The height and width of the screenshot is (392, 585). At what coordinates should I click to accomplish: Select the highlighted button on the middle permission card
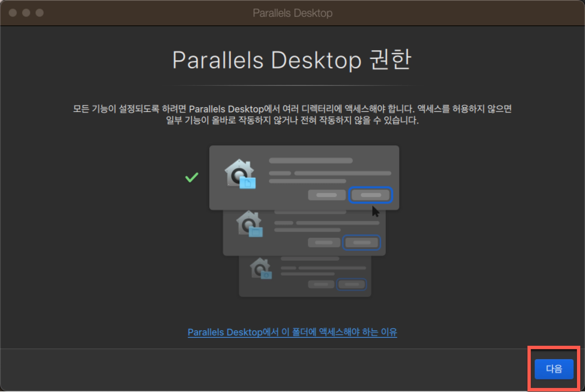[362, 243]
